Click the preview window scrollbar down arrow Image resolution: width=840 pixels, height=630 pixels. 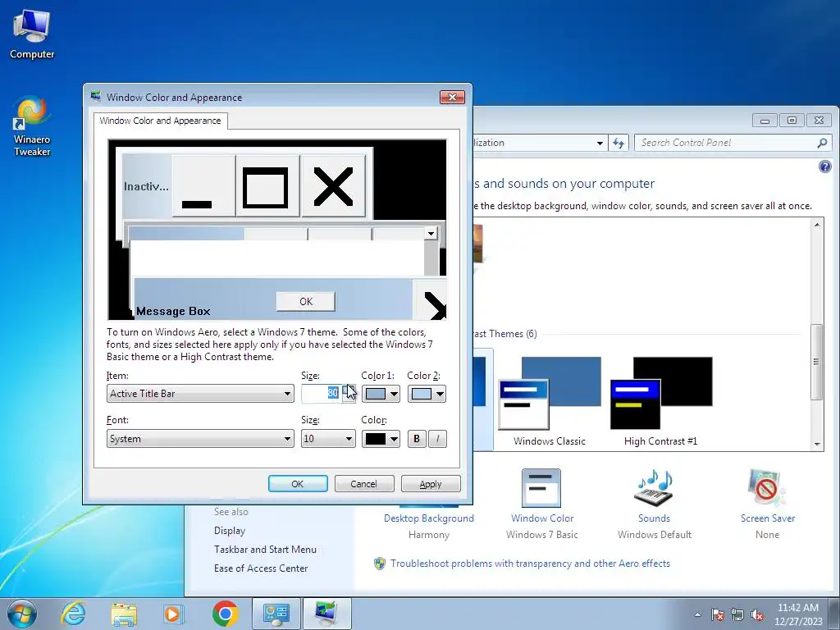[x=431, y=234]
